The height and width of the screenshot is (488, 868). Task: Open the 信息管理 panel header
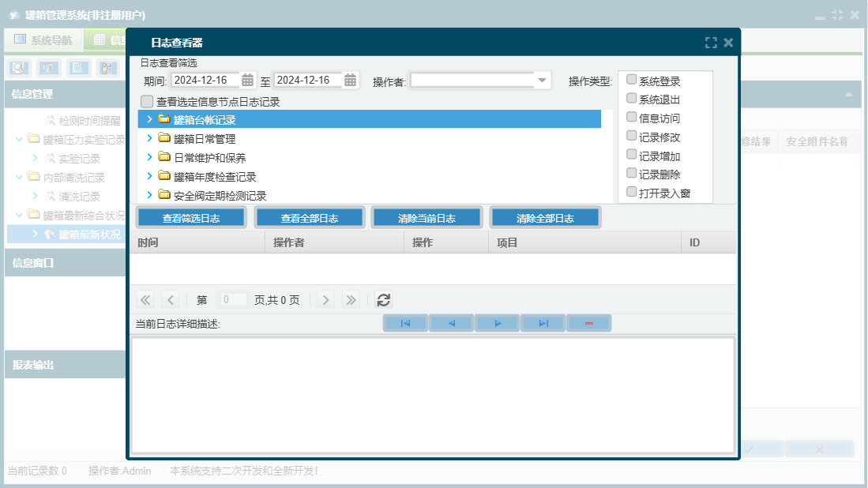tap(66, 94)
